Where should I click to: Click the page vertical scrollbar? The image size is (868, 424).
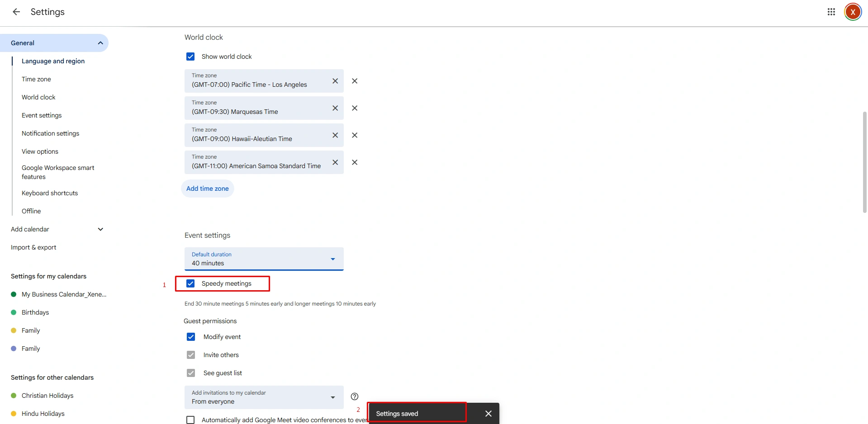pyautogui.click(x=864, y=162)
